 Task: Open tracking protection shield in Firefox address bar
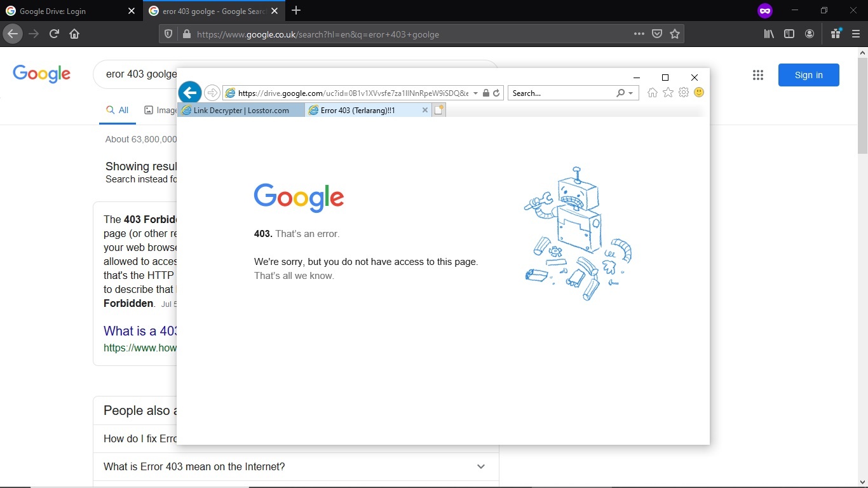click(x=168, y=34)
